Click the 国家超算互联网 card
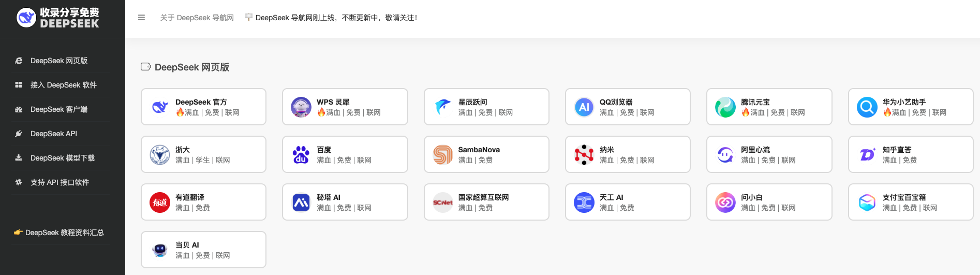The height and width of the screenshot is (275, 980). [x=486, y=202]
